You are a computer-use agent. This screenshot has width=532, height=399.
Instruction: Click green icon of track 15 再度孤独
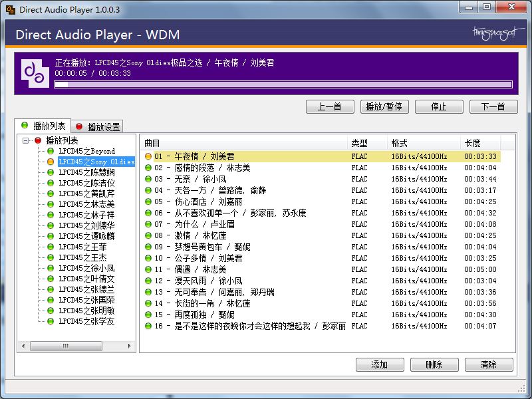tap(148, 315)
